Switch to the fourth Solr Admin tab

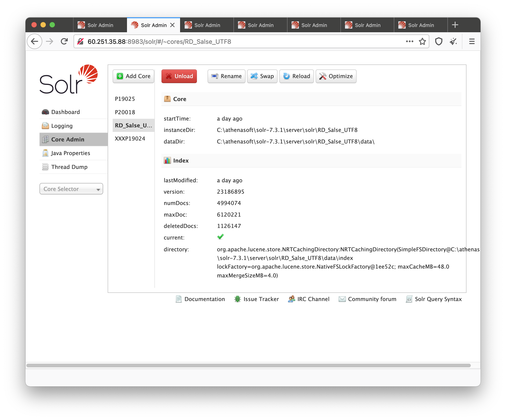(260, 25)
